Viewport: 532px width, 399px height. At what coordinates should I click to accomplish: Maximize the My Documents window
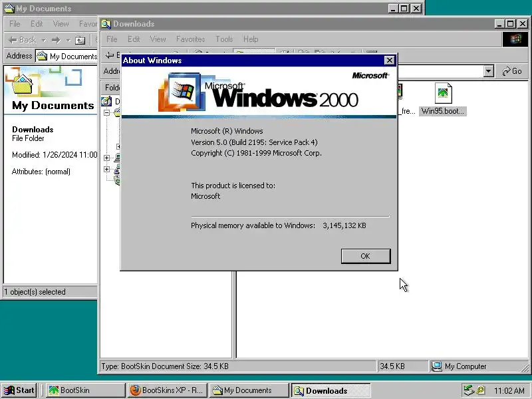point(404,9)
